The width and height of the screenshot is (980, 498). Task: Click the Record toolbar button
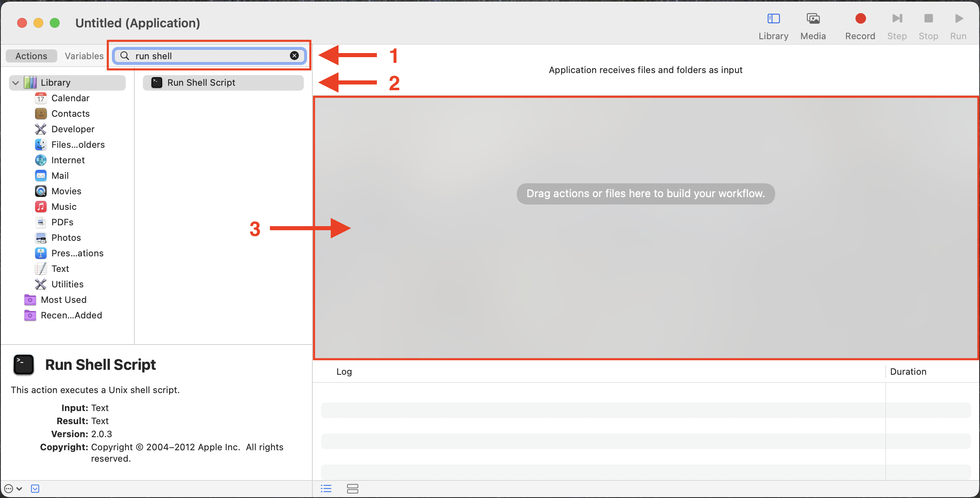point(860,19)
